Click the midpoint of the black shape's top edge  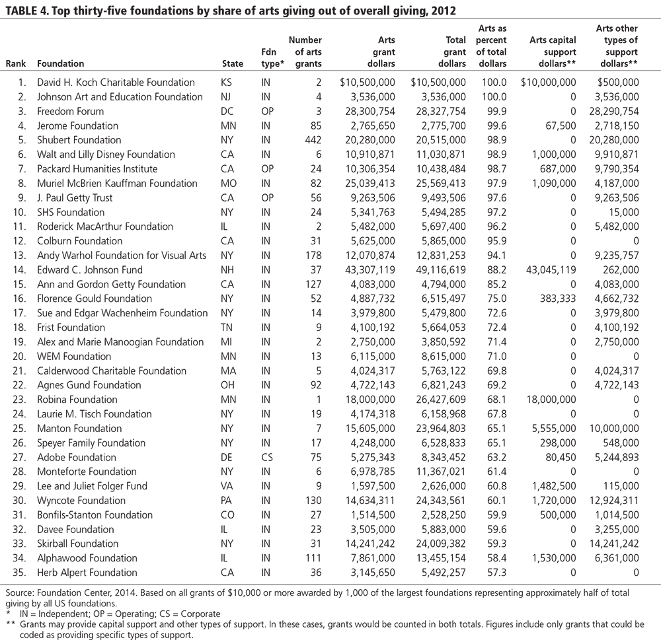[330, 11]
